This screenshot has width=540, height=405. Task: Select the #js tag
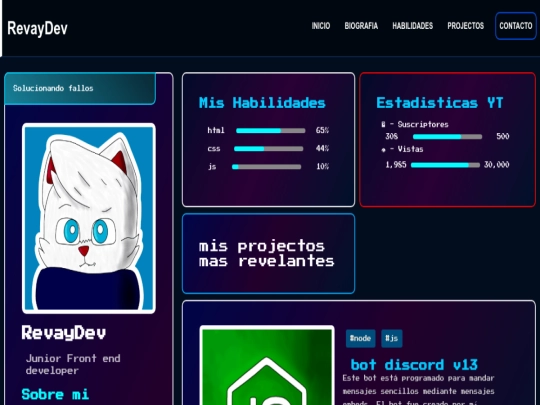tap(392, 338)
